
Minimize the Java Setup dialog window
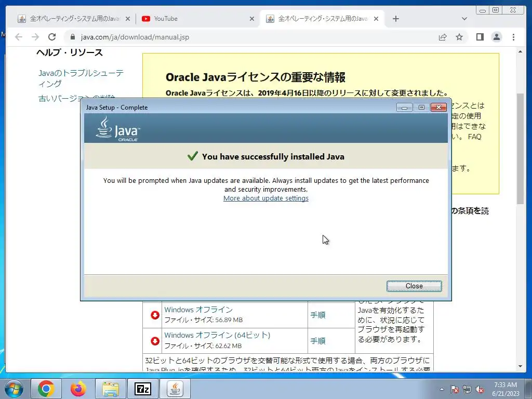(x=404, y=108)
